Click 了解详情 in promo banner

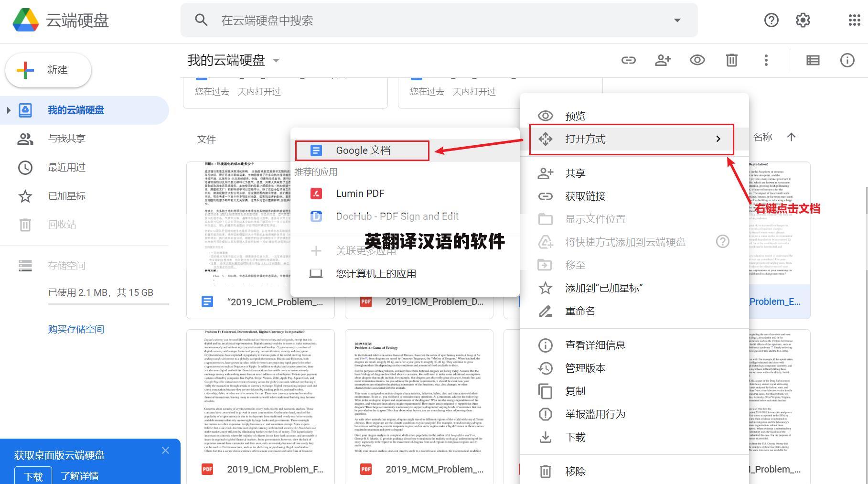[80, 476]
